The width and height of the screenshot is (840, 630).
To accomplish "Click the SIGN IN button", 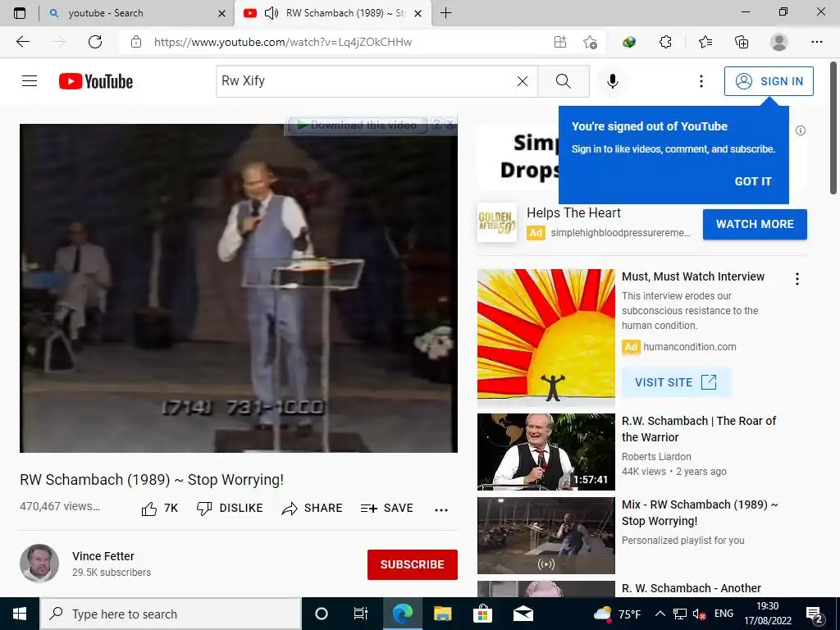I will (x=769, y=81).
